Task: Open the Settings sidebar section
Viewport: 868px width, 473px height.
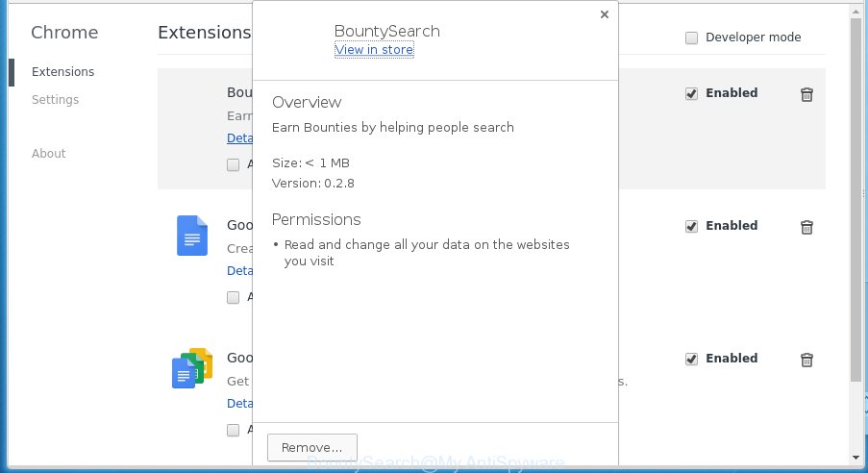Action: (x=55, y=100)
